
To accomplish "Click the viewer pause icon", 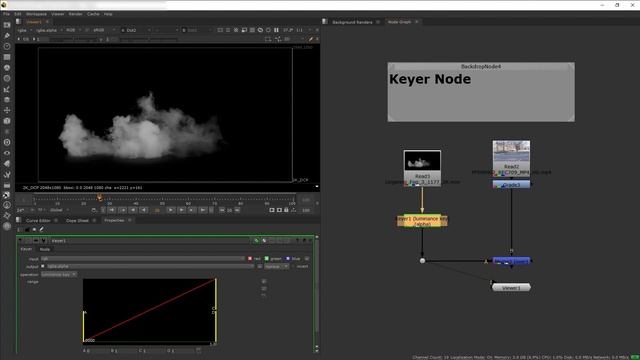I will (276, 30).
